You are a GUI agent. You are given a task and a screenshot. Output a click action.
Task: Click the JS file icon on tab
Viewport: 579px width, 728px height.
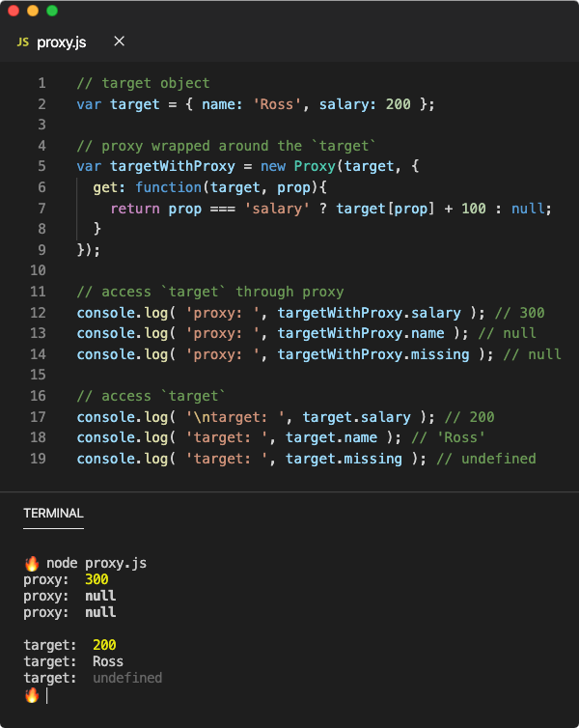point(23,42)
